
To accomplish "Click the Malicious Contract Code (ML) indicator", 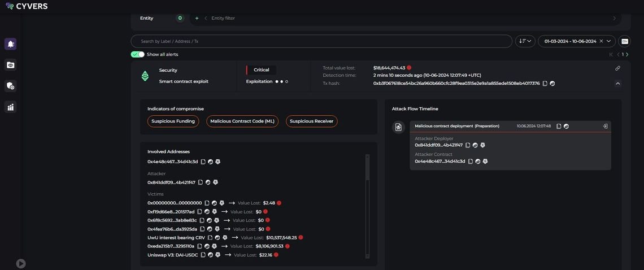I will [242, 121].
